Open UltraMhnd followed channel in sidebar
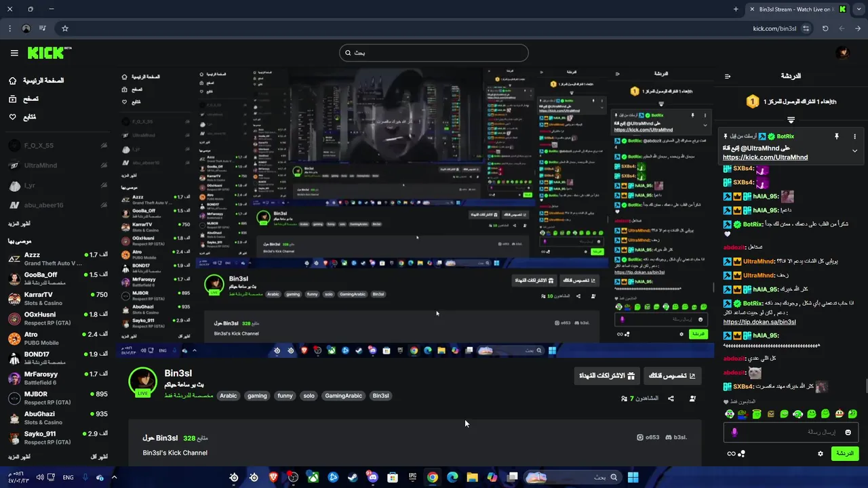868x488 pixels. (x=57, y=165)
